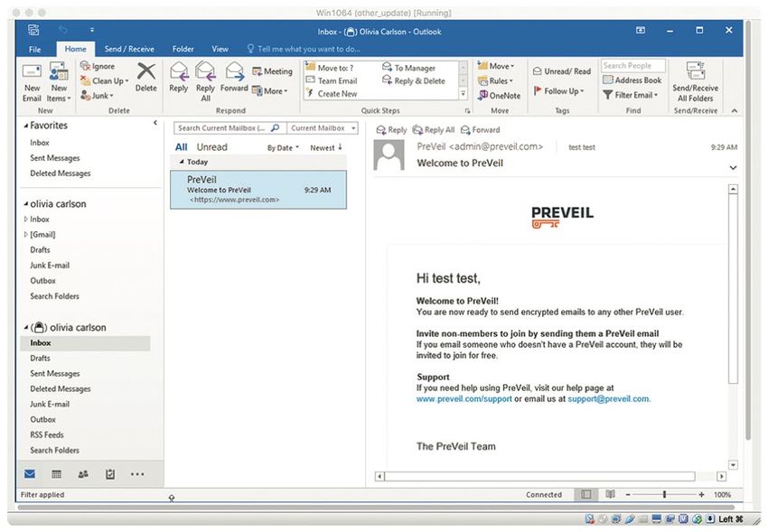
Task: Click the ribbon Forward icon
Action: (x=235, y=71)
